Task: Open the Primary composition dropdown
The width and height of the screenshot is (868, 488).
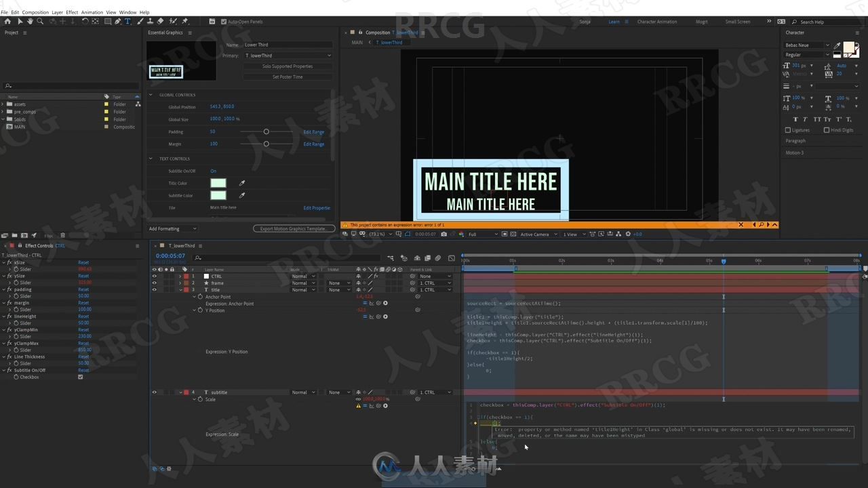Action: 288,56
